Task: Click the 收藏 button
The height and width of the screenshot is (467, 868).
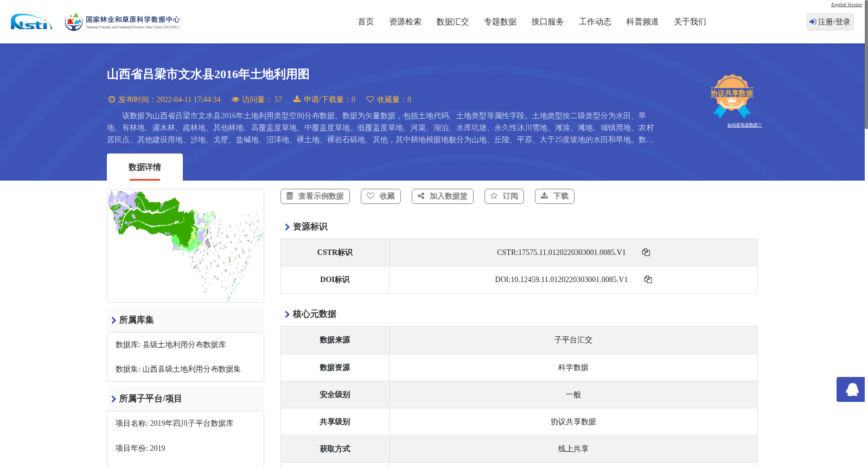Action: (x=381, y=196)
